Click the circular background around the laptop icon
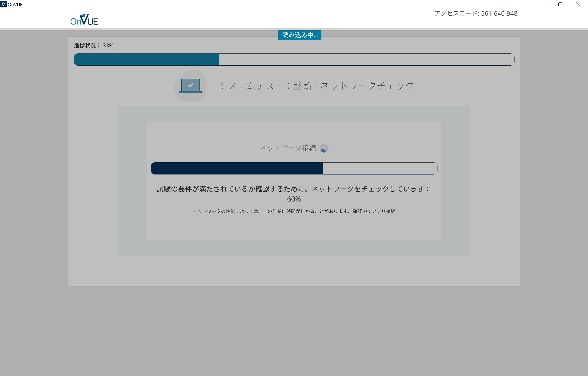This screenshot has width=588, height=376. point(191,86)
